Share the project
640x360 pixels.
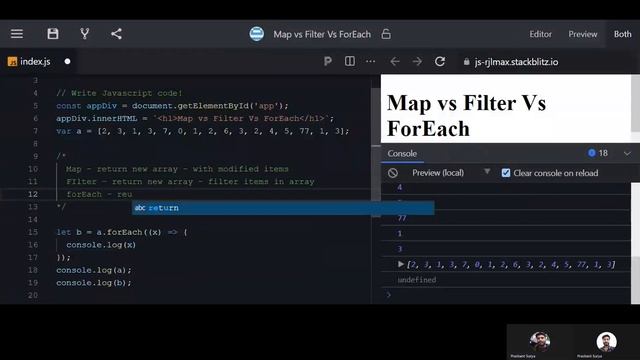coord(116,34)
